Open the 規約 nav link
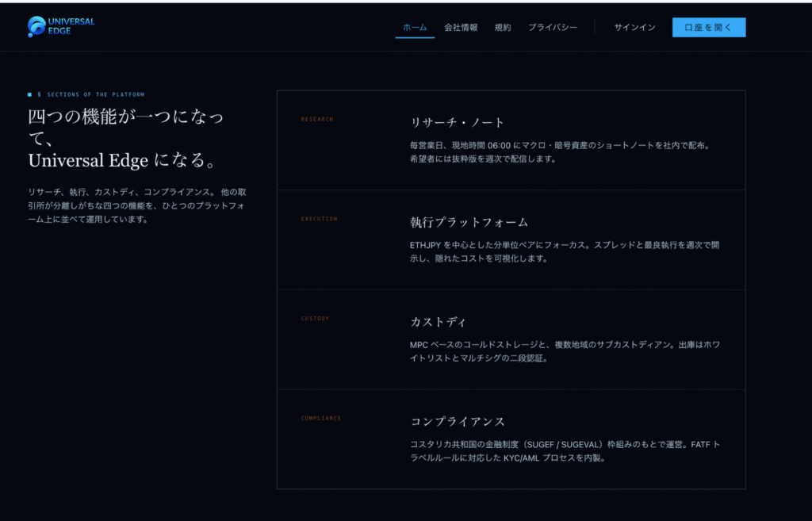The width and height of the screenshot is (812, 521). 503,28
